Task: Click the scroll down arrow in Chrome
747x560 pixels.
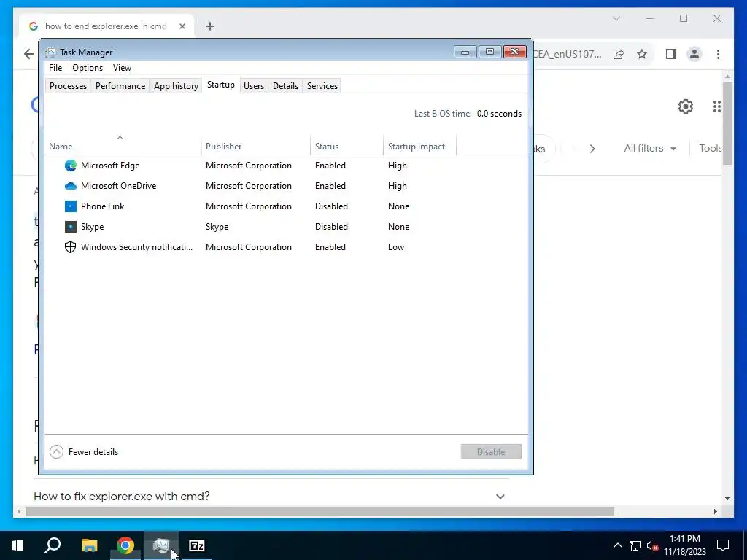Action: [x=727, y=499]
